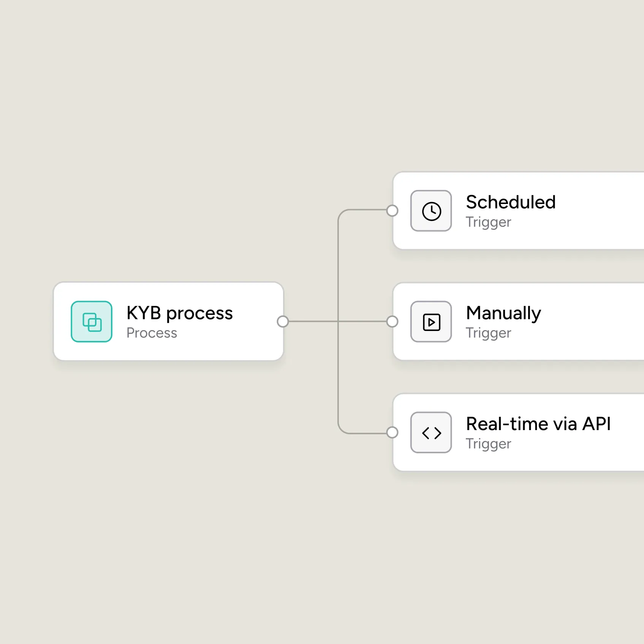The height and width of the screenshot is (644, 644).
Task: Select the Manually trigger title
Action: click(x=503, y=314)
